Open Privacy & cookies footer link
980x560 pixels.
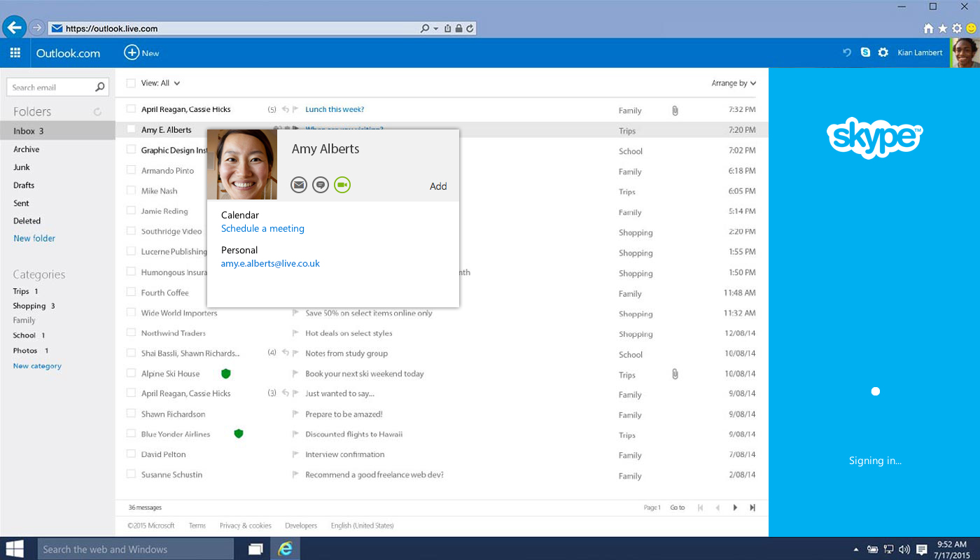click(245, 526)
